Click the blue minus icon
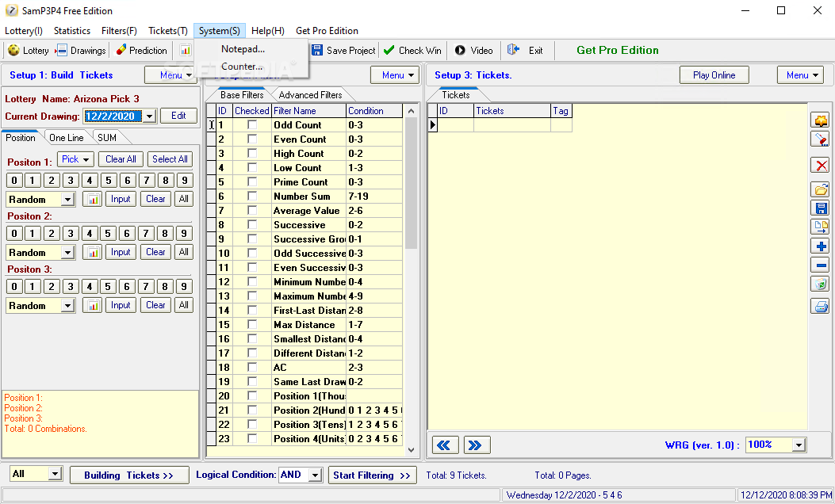The height and width of the screenshot is (504, 835). click(821, 265)
